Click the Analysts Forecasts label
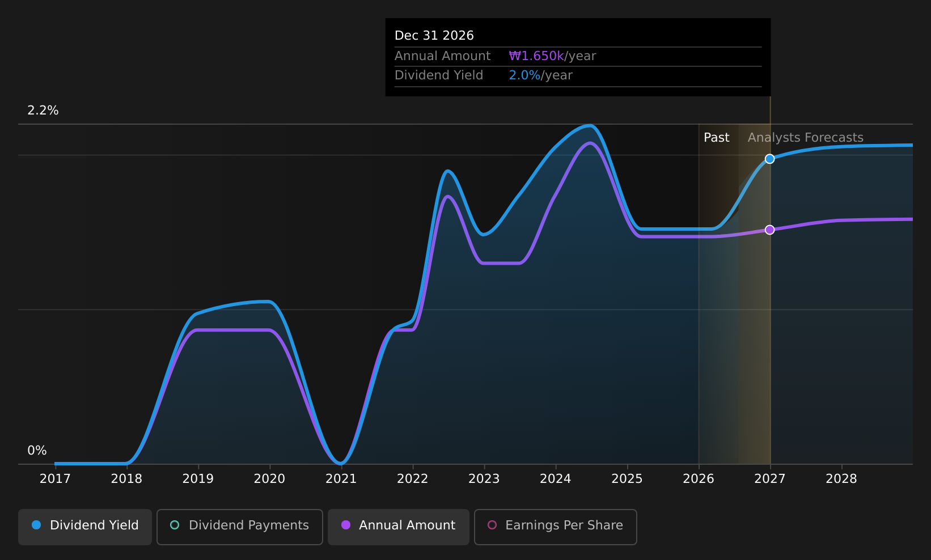Viewport: 931px width, 560px height. [805, 138]
